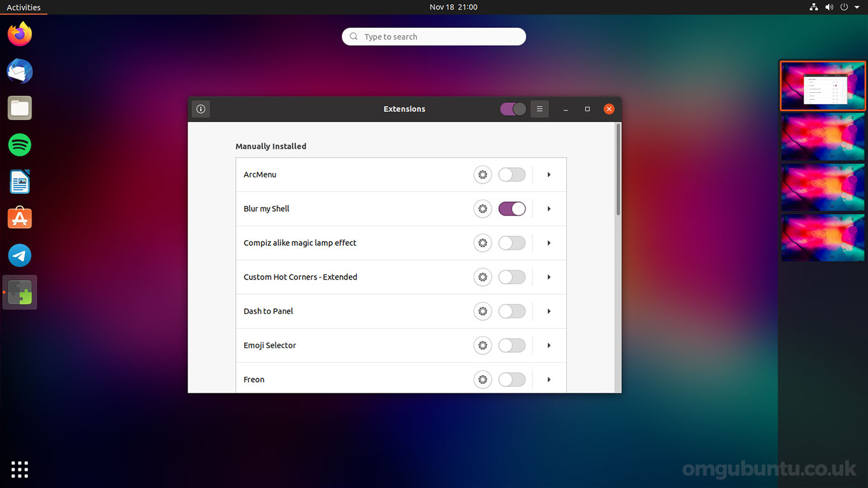Open Spotify from the dock
Screen dimensions: 868x488
pyautogui.click(x=20, y=145)
